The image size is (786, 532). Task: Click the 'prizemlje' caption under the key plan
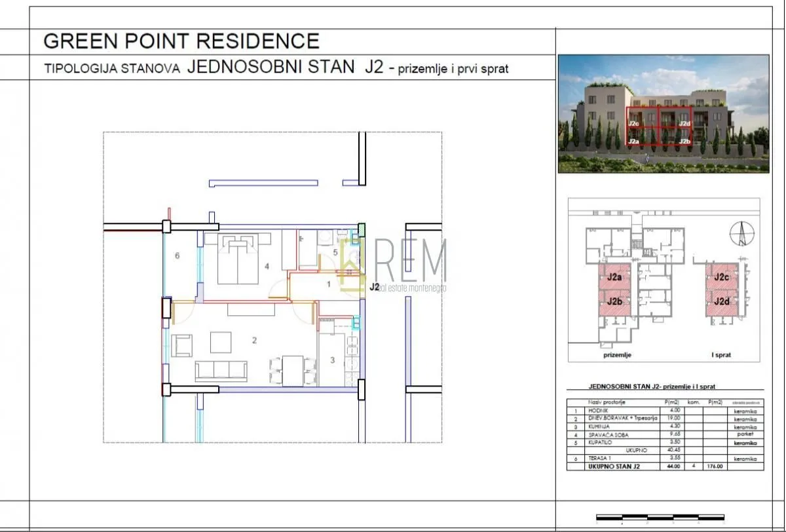pyautogui.click(x=616, y=355)
